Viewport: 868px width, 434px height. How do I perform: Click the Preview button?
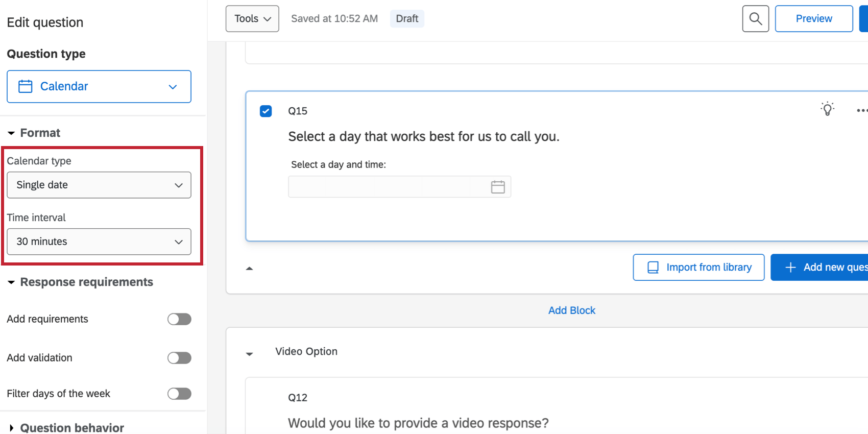[x=813, y=18]
